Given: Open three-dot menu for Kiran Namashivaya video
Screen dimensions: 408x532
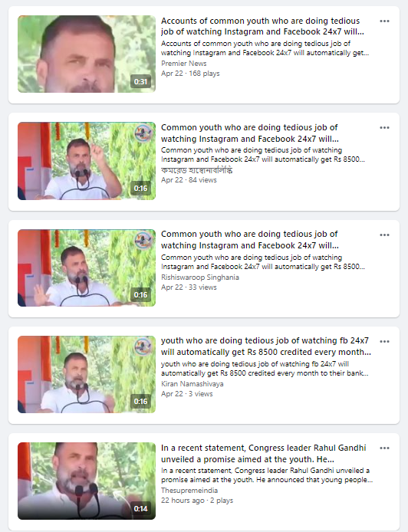Looking at the screenshot, I should pyautogui.click(x=384, y=341).
